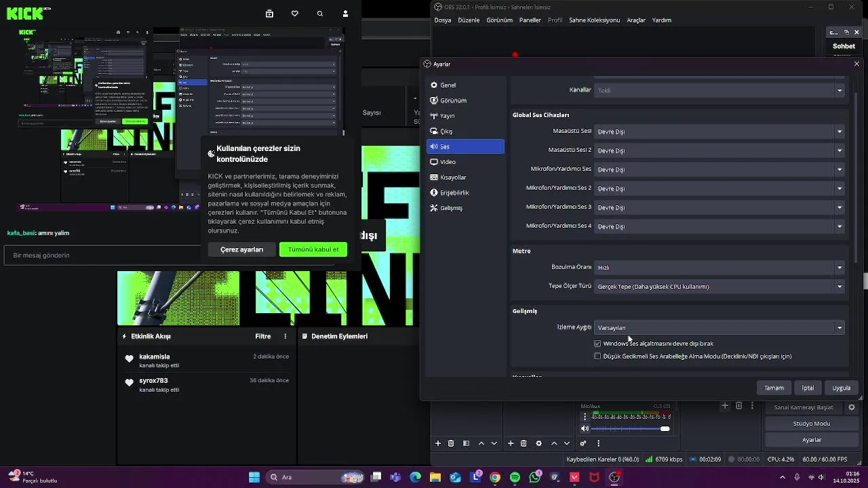Screen dimensions: 868x488
Task: Open Spotify from the taskbar
Action: tap(515, 477)
